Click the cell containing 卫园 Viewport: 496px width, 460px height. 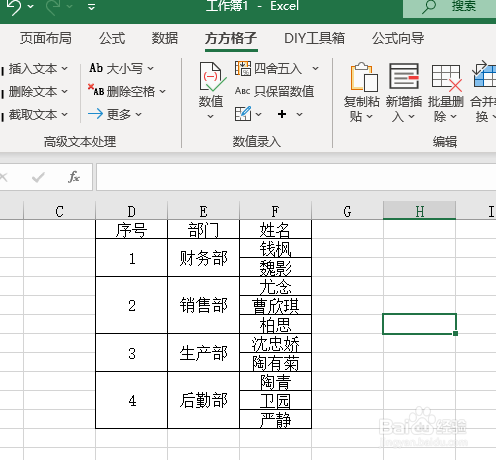[x=275, y=400]
